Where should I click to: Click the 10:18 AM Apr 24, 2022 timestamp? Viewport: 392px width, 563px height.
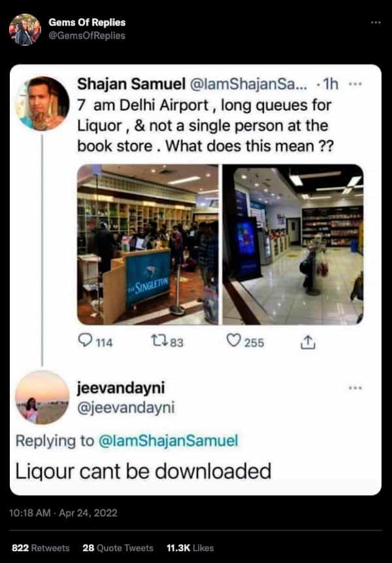[x=63, y=513]
